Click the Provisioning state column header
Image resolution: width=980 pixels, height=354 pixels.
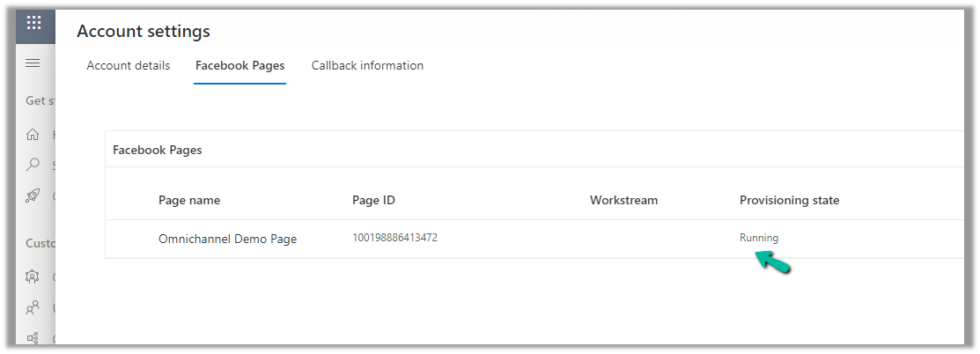[x=789, y=200]
